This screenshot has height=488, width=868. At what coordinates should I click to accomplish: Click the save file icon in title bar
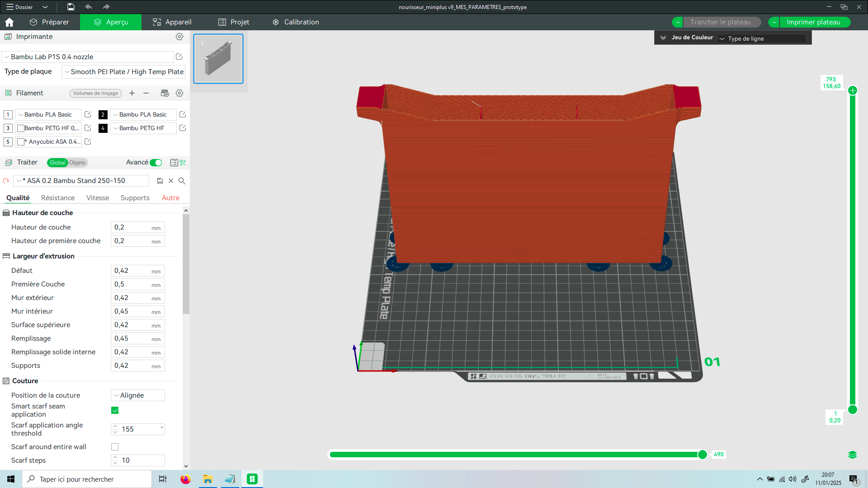71,7
